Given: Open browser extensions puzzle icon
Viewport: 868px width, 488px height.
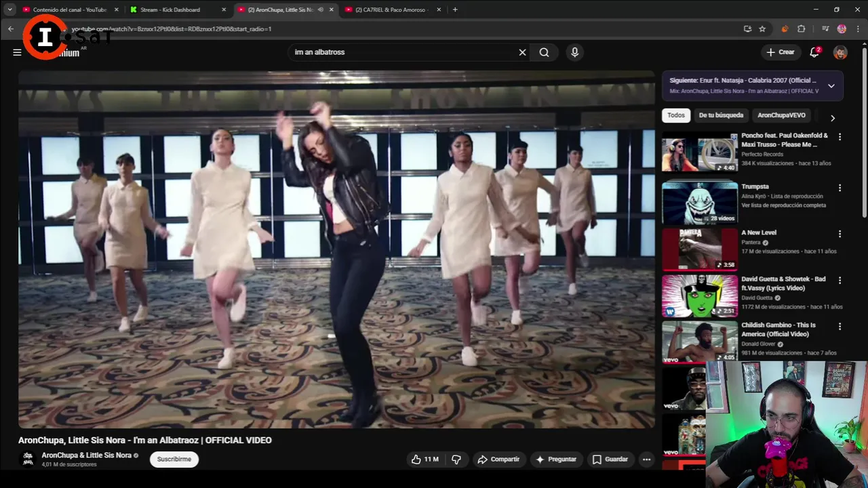Looking at the screenshot, I should [801, 28].
